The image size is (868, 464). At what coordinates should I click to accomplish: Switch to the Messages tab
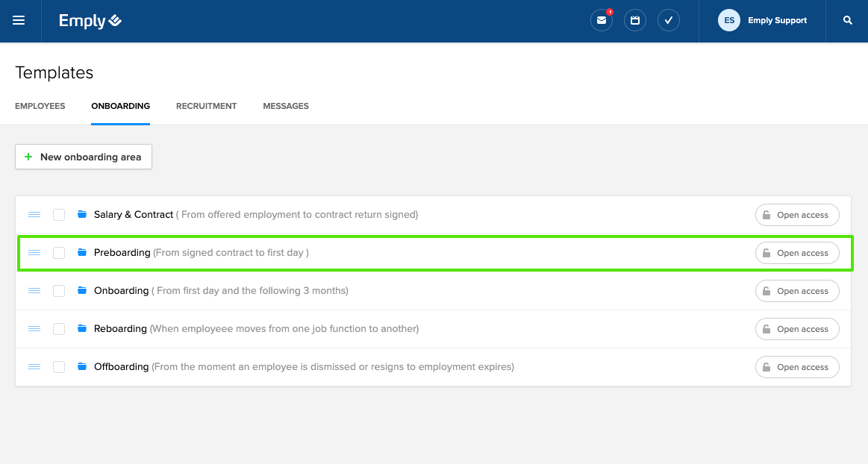[x=286, y=106]
